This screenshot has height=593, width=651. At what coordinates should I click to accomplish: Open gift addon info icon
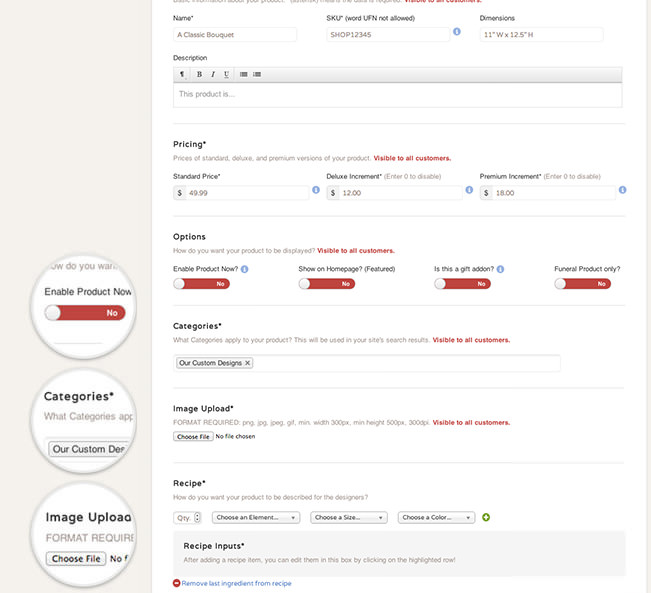click(500, 269)
